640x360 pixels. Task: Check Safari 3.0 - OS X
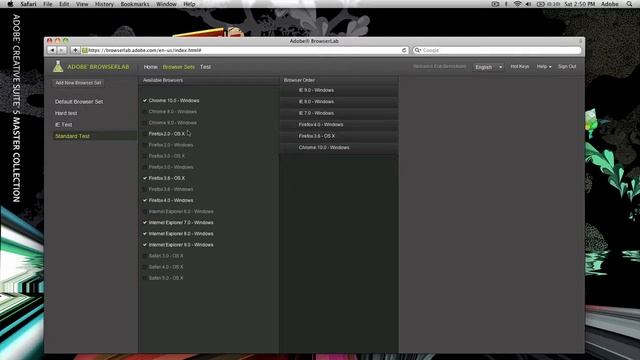[145, 256]
